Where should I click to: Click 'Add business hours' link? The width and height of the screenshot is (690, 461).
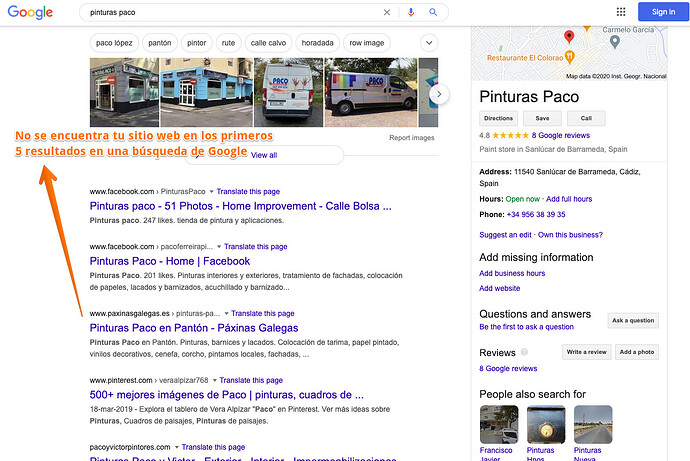[512, 274]
